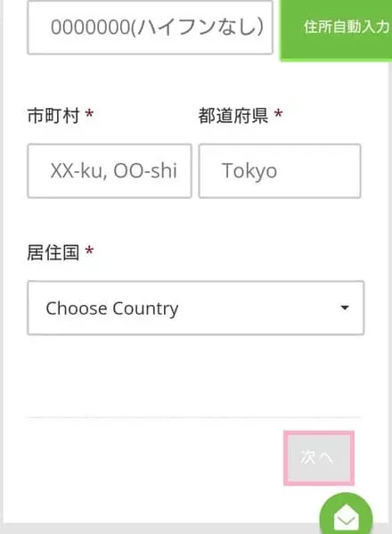Click the 住所自動入力 green button
Image resolution: width=392 pixels, height=534 pixels.
pyautogui.click(x=336, y=30)
